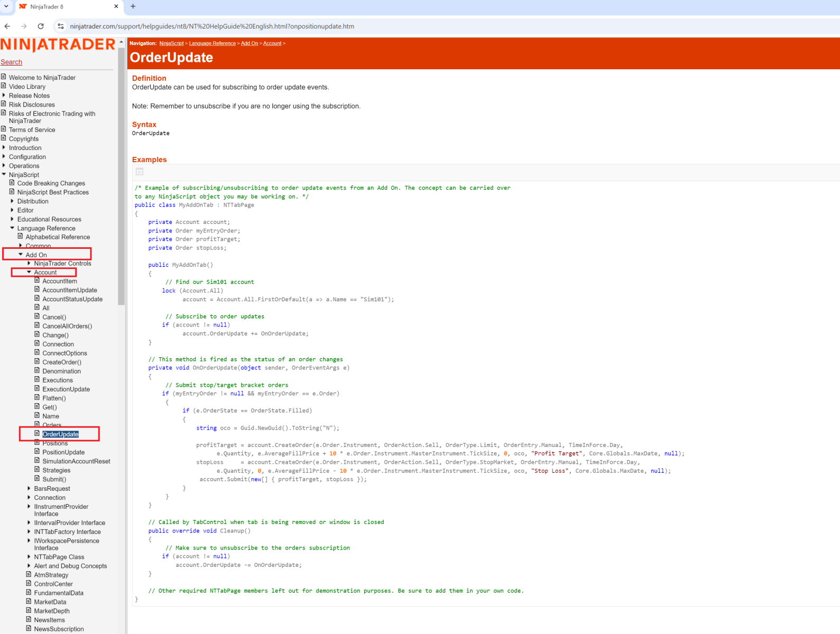Follow the Account breadcrumb link
This screenshot has width=840, height=634.
(x=272, y=43)
